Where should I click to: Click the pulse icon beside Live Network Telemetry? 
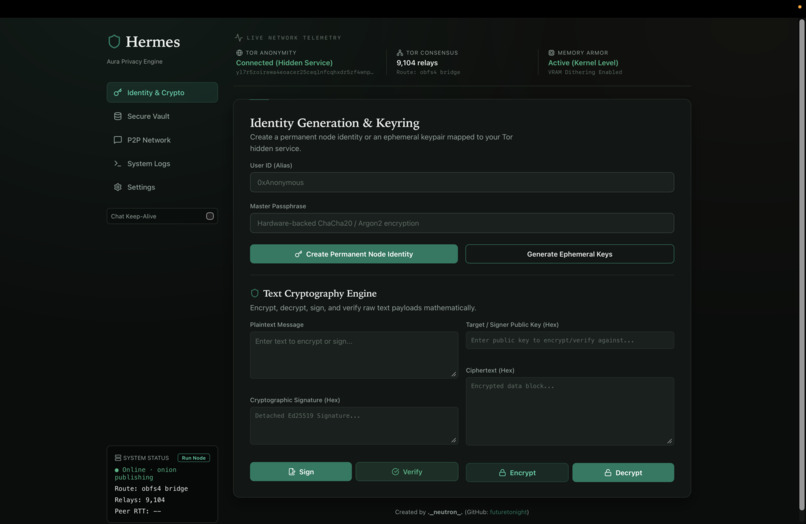pos(239,38)
